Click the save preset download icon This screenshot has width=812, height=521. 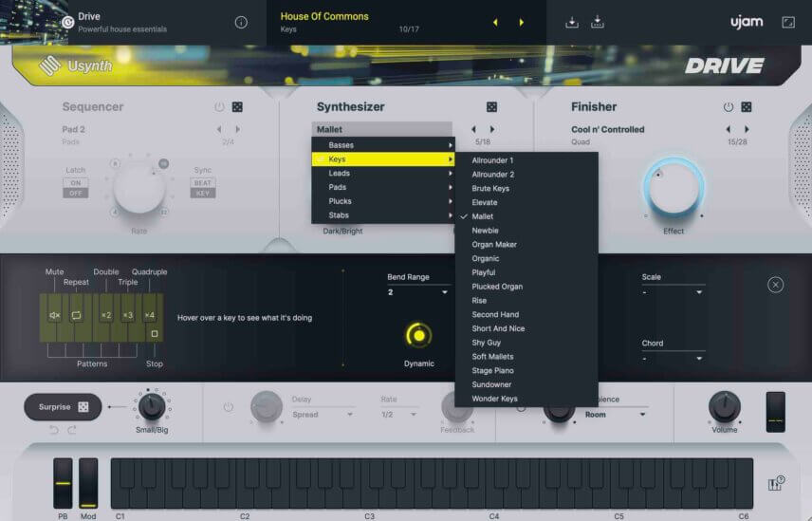coord(572,22)
